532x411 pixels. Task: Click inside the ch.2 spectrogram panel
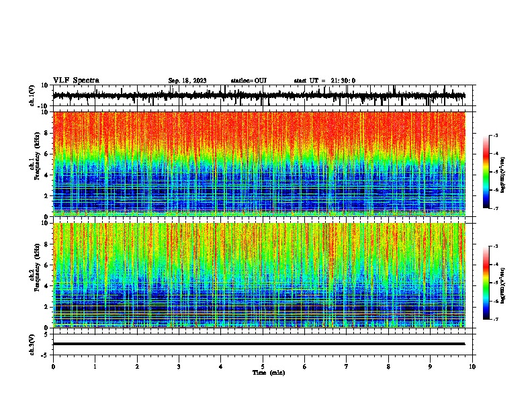pos(259,275)
